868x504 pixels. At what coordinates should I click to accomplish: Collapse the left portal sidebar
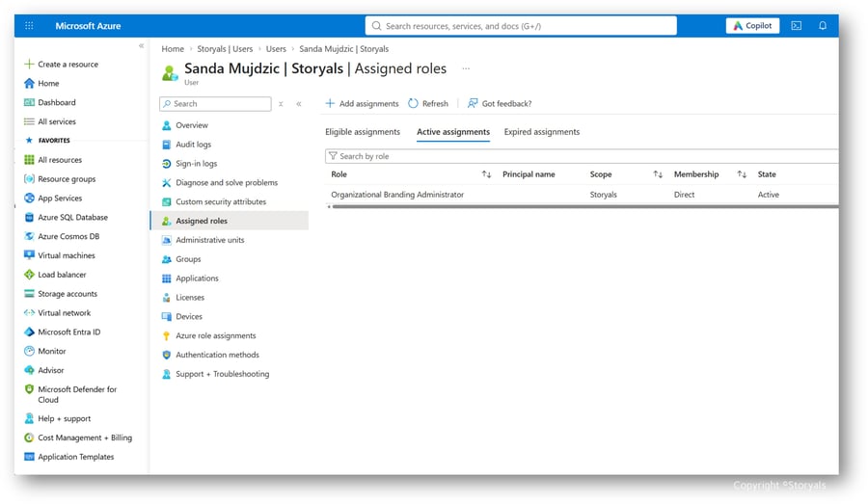[x=141, y=46]
